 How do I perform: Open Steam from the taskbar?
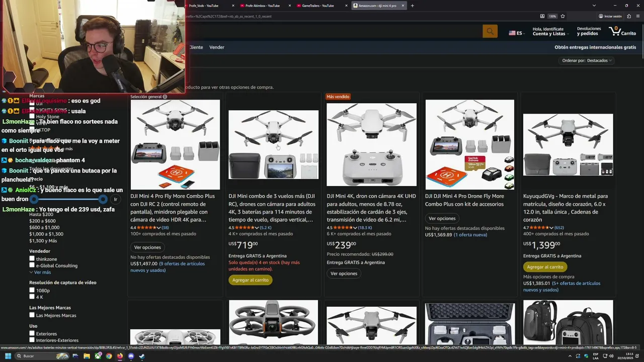tap(142, 356)
